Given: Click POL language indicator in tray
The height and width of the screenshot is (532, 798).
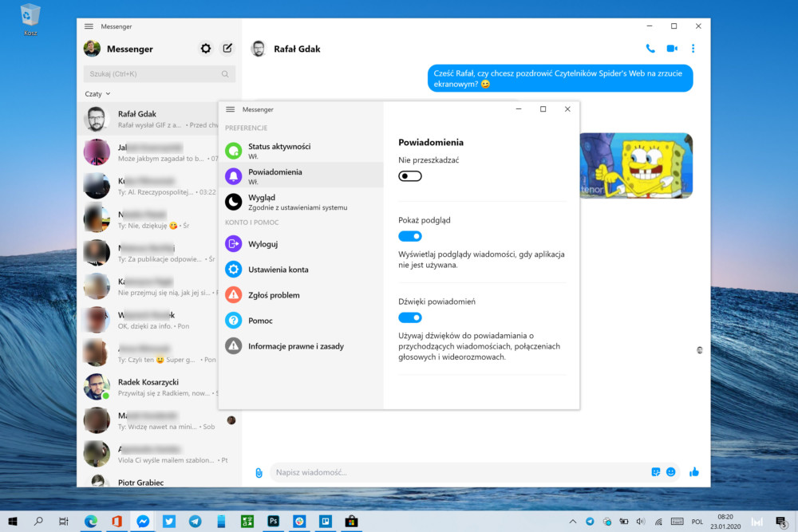Looking at the screenshot, I should 697,522.
